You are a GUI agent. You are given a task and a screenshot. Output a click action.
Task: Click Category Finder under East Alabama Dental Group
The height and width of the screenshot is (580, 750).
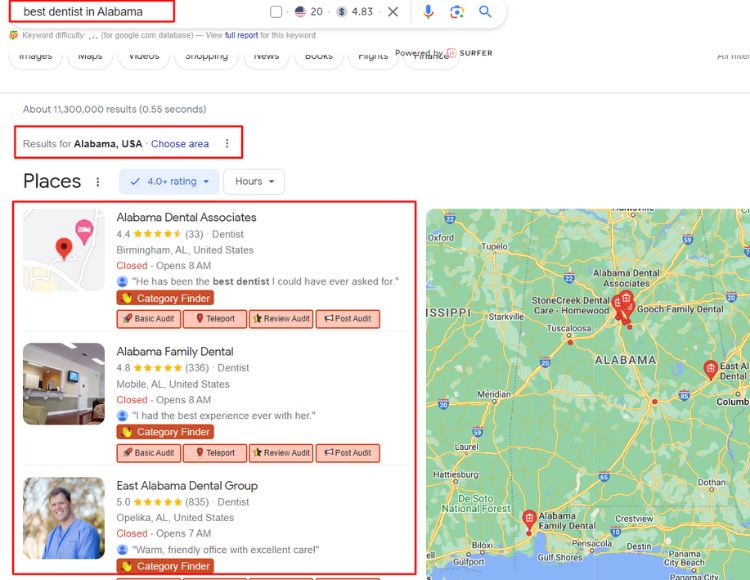tap(165, 566)
